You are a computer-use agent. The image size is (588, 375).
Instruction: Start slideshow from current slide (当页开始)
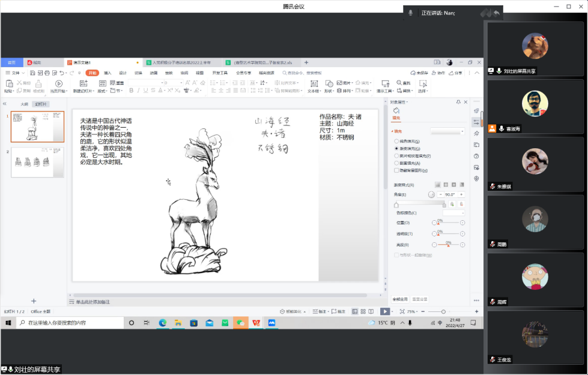click(58, 84)
